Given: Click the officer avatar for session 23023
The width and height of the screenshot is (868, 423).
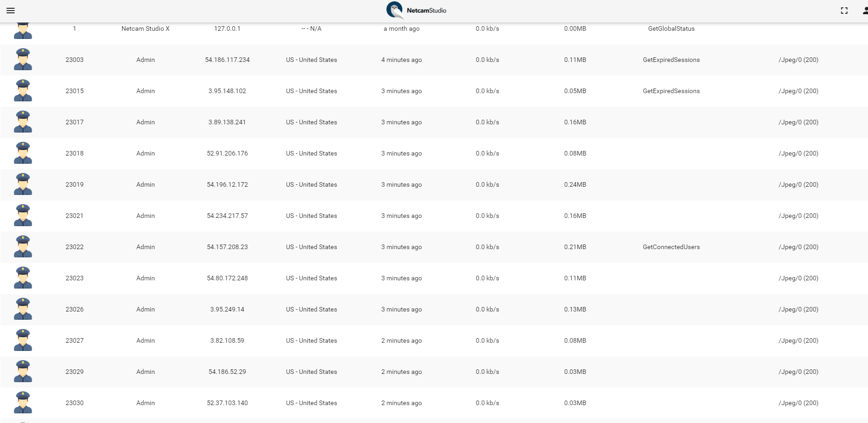Looking at the screenshot, I should point(23,278).
